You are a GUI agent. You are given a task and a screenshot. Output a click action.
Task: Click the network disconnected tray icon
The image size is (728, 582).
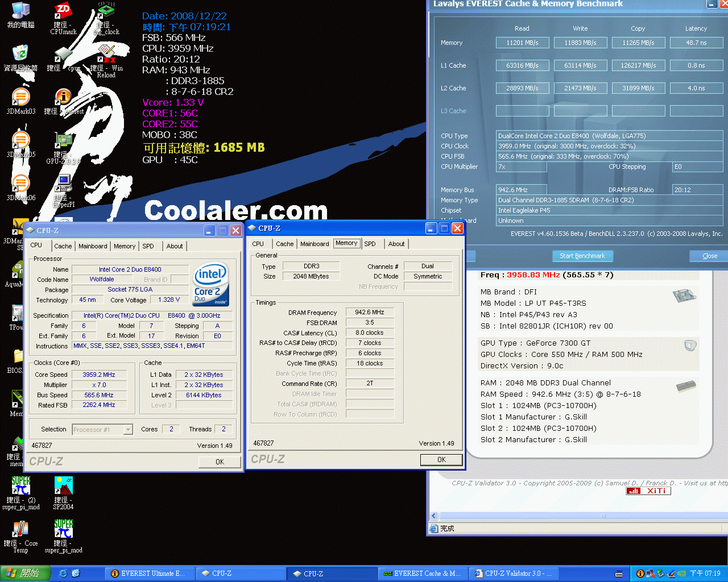click(x=650, y=573)
